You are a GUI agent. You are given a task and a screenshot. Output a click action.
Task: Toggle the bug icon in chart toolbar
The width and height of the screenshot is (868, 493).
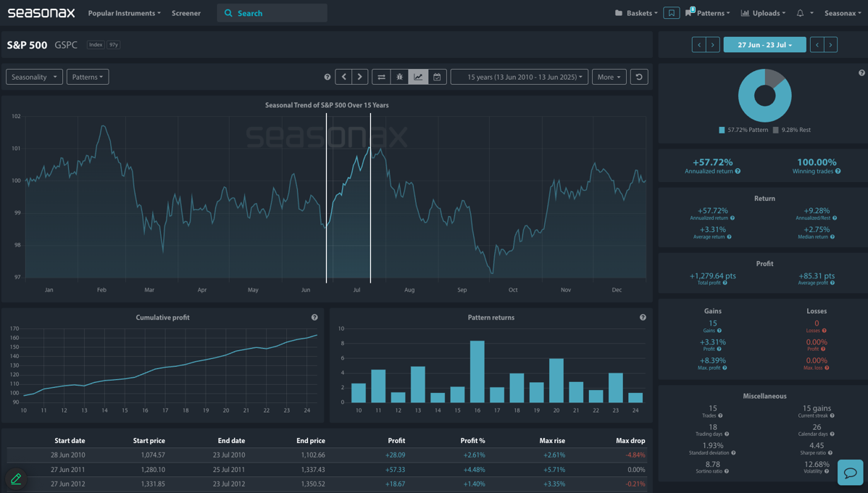click(x=400, y=77)
